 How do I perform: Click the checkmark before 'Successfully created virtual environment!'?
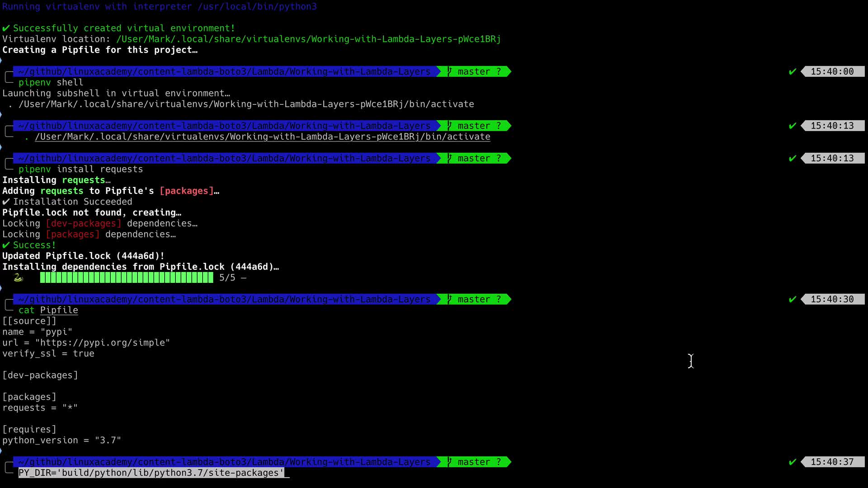6,28
